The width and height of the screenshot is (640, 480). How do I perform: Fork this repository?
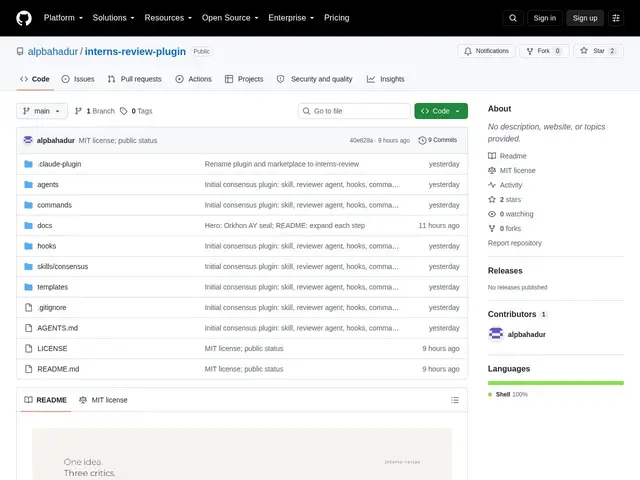point(544,51)
